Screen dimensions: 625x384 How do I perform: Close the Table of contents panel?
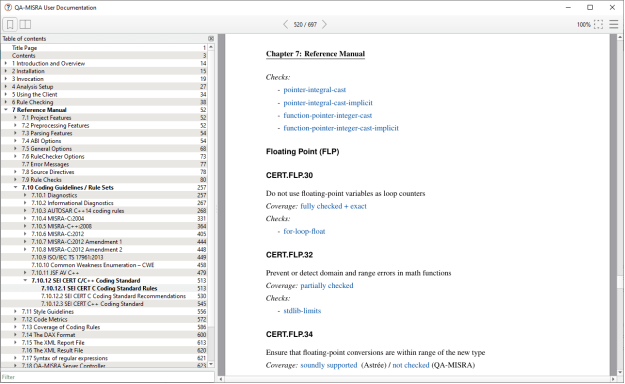(211, 38)
